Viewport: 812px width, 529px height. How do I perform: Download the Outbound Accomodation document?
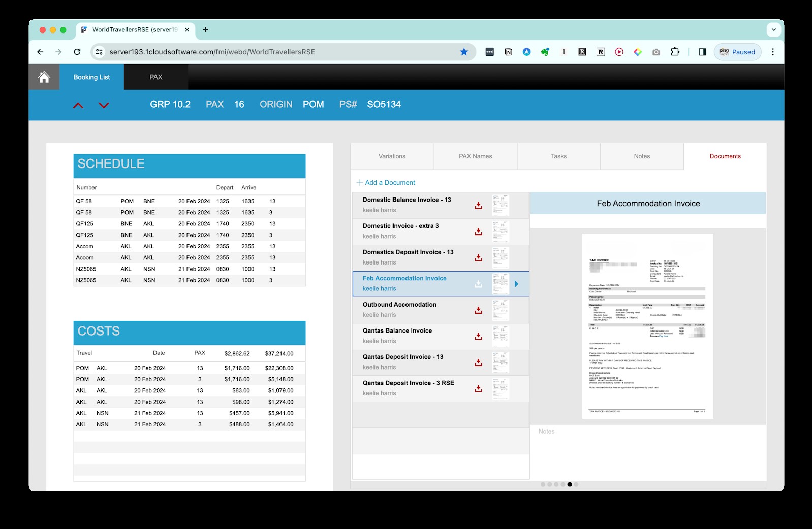478,310
